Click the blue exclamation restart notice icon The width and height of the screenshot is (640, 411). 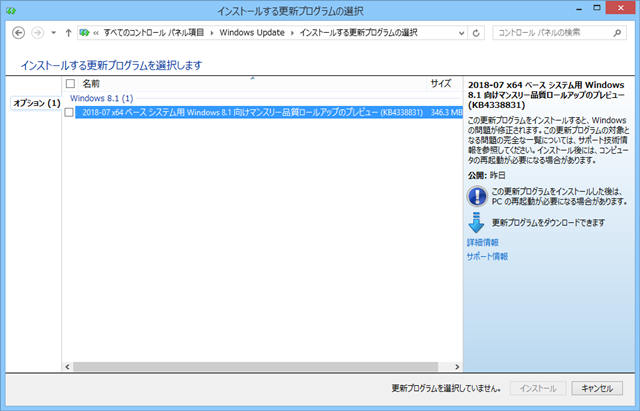477,196
